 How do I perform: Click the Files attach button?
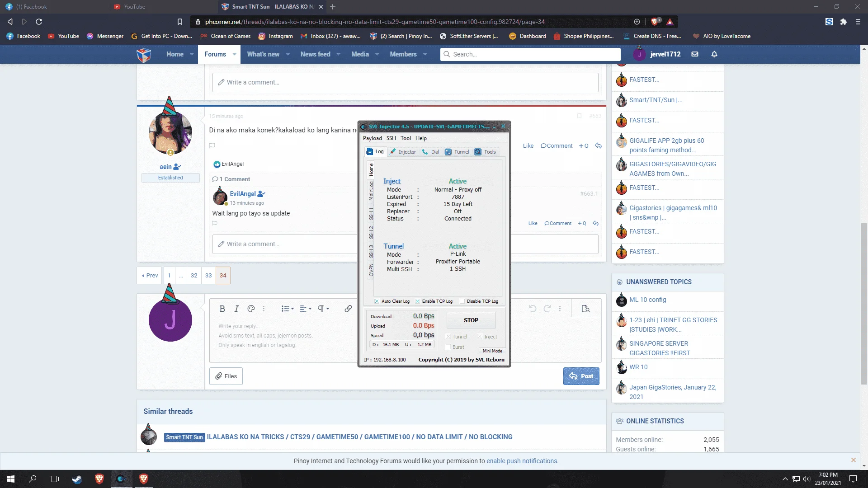pos(226,376)
